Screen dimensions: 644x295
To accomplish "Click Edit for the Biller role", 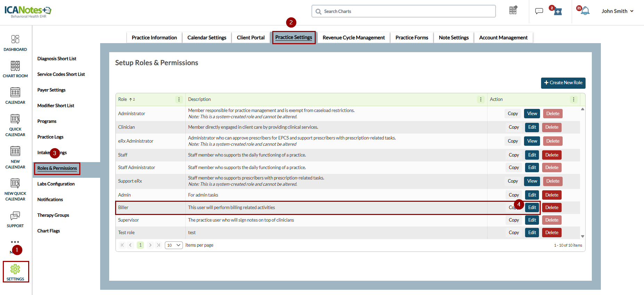I will tap(532, 208).
